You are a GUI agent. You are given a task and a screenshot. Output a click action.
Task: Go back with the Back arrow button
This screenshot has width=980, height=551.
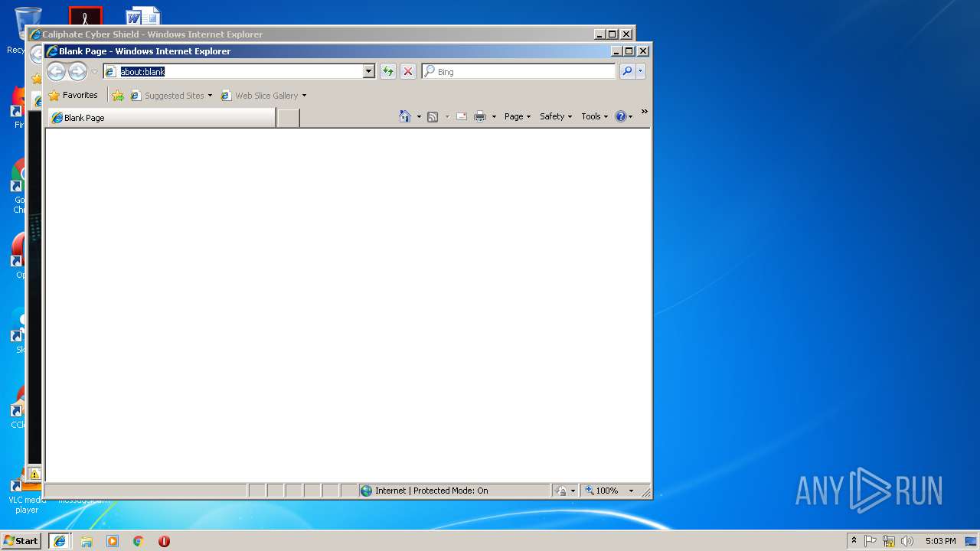coord(56,72)
